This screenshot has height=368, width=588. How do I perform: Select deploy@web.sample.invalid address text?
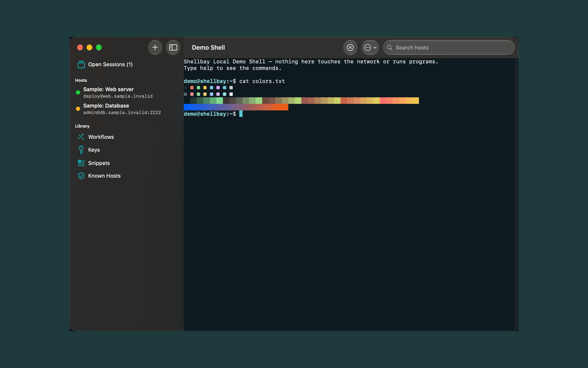point(118,96)
